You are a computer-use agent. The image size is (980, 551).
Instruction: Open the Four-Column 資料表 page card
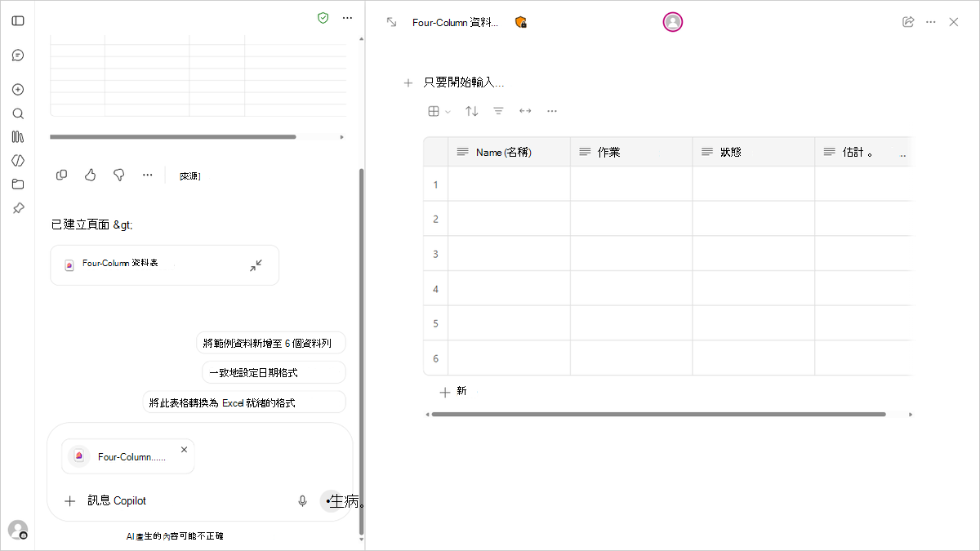click(x=164, y=265)
